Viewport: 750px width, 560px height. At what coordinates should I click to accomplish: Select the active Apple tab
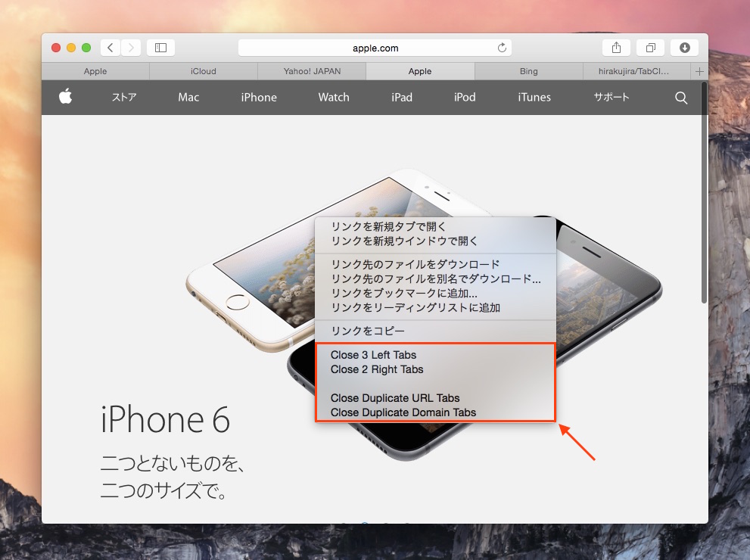click(x=420, y=71)
